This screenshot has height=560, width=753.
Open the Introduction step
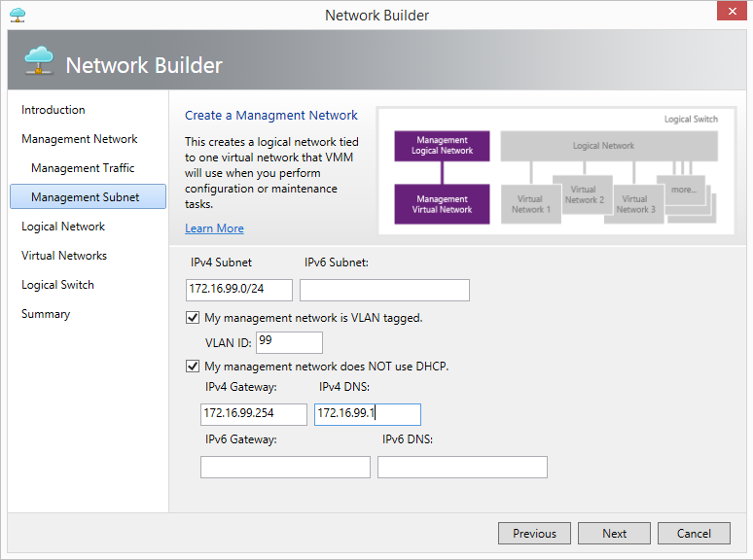coord(54,110)
